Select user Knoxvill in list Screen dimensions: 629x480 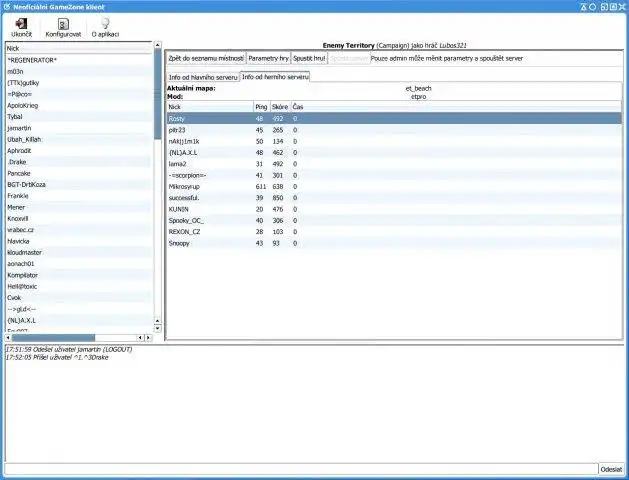coord(79,219)
